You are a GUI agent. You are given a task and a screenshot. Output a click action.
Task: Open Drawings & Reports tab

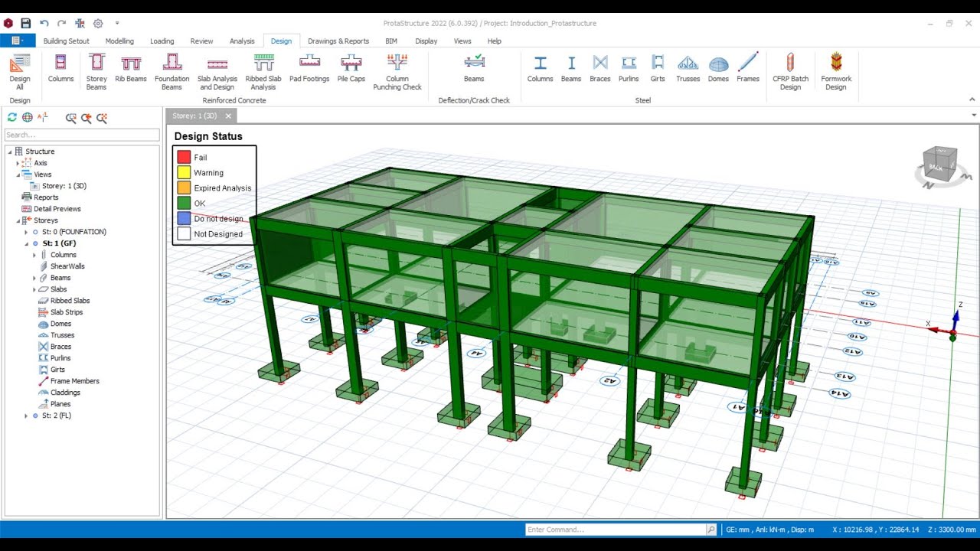[x=338, y=41]
